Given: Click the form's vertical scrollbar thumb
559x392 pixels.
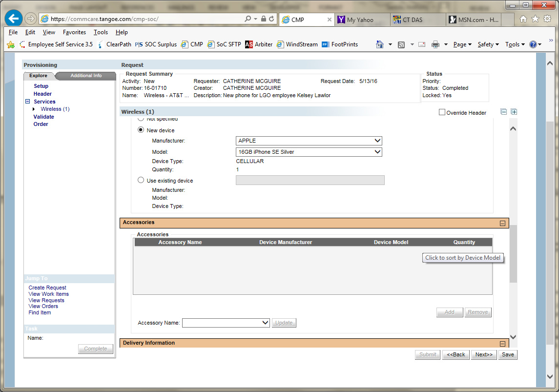Looking at the screenshot, I should [x=513, y=254].
